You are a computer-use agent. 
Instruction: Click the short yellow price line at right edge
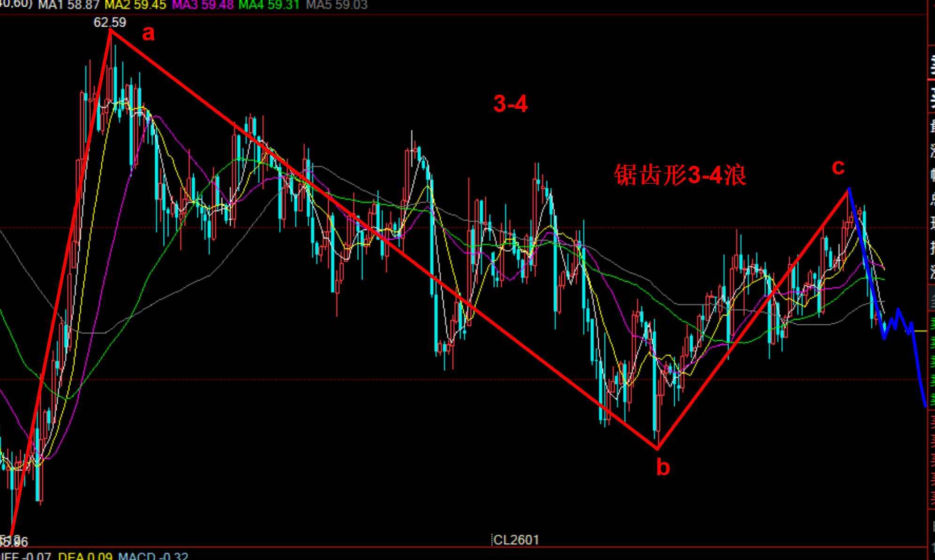920,331
